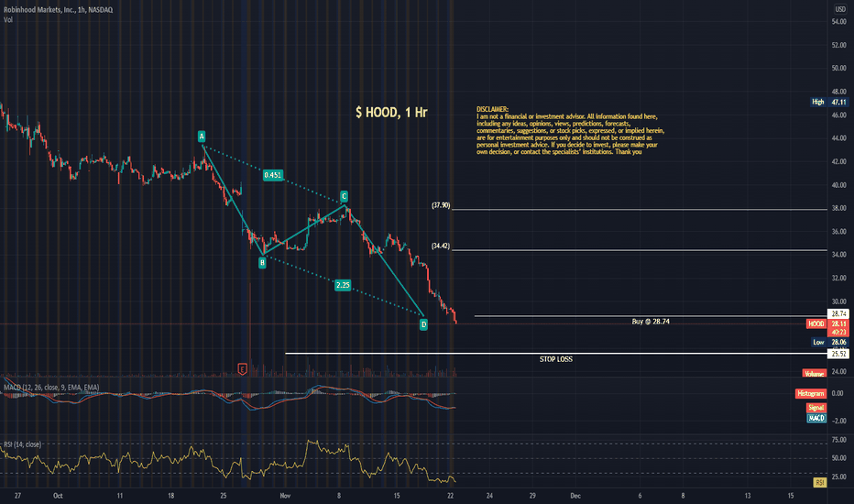Click the 0.451 retracement ratio label
Image resolution: width=854 pixels, height=504 pixels.
[x=273, y=175]
